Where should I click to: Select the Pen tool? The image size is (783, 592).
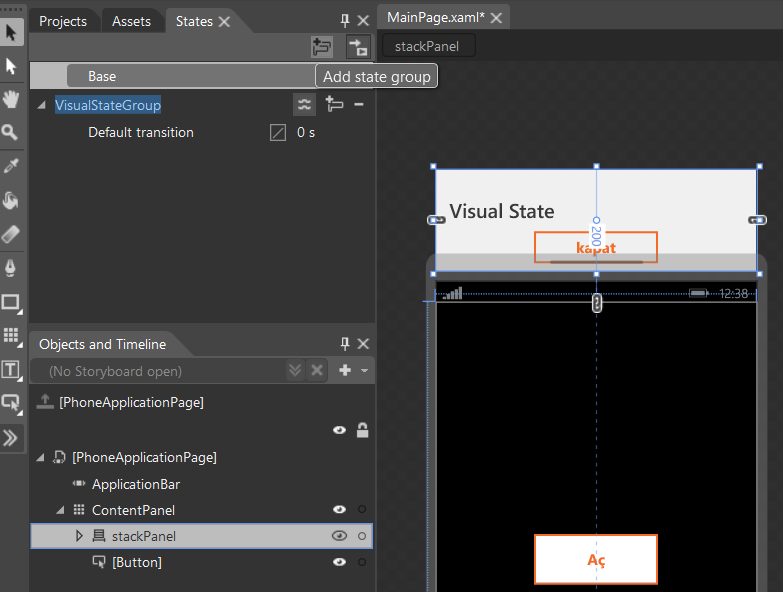click(x=11, y=268)
